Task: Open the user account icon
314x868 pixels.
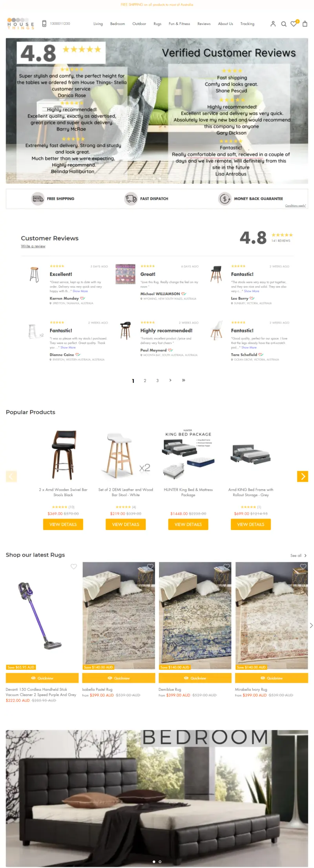Action: [273, 24]
